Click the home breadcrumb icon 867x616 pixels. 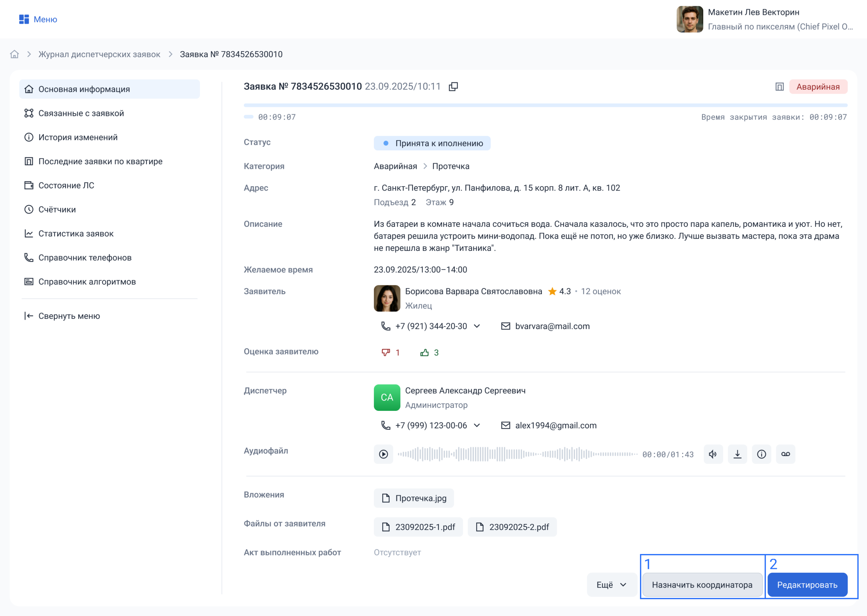pyautogui.click(x=15, y=54)
